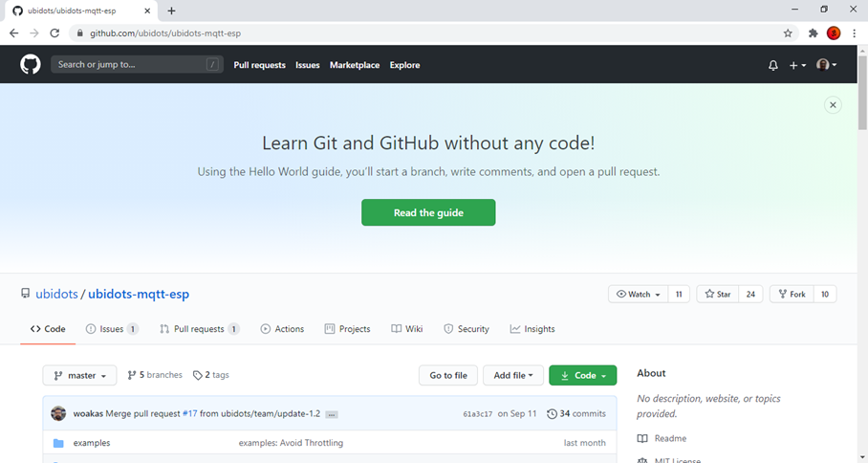
Task: Dismiss the Learn Git banner
Action: pyautogui.click(x=833, y=104)
